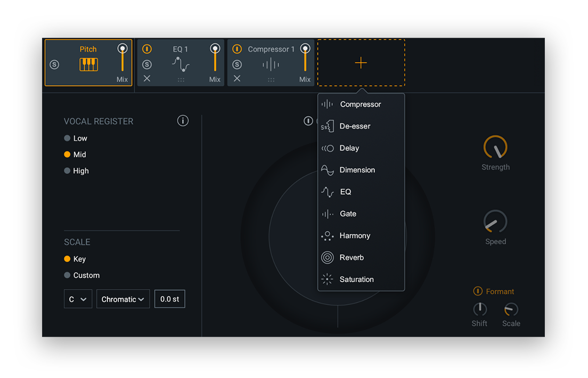588x378 pixels.
Task: Toggle the Formant power button
Action: pyautogui.click(x=478, y=291)
